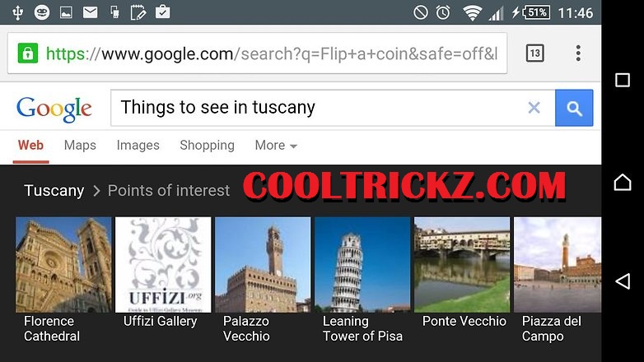
Task: Tap the Tuscany breadcrumb link
Action: click(54, 190)
